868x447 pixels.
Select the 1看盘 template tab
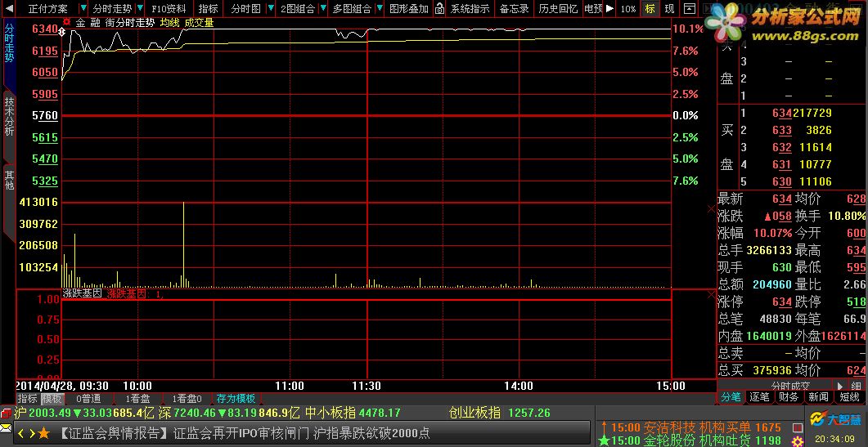137,398
